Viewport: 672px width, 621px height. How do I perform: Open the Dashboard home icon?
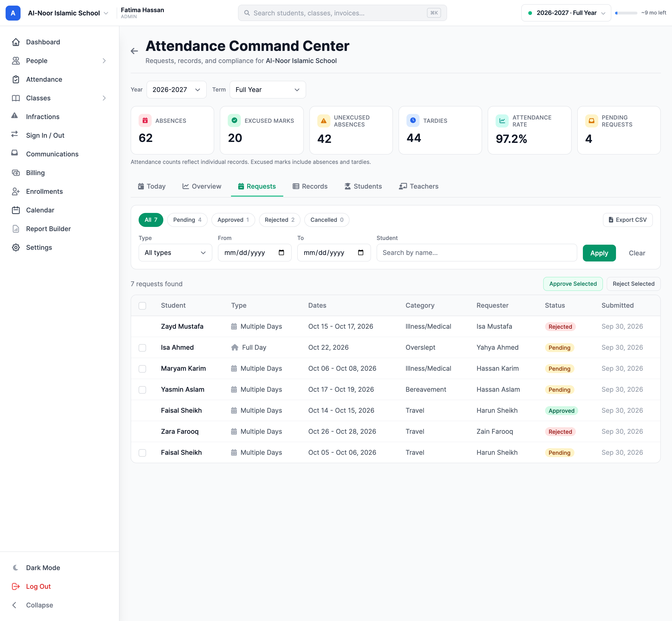tap(16, 42)
